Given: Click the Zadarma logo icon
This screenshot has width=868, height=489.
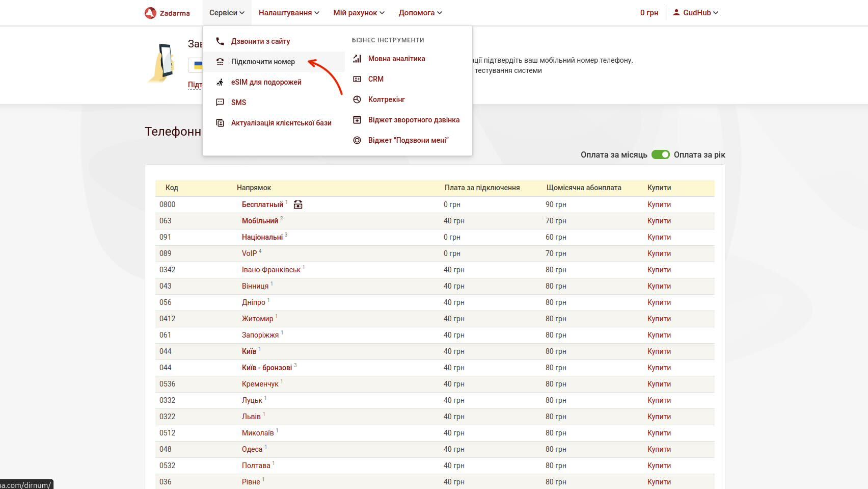Looking at the screenshot, I should tap(150, 13).
